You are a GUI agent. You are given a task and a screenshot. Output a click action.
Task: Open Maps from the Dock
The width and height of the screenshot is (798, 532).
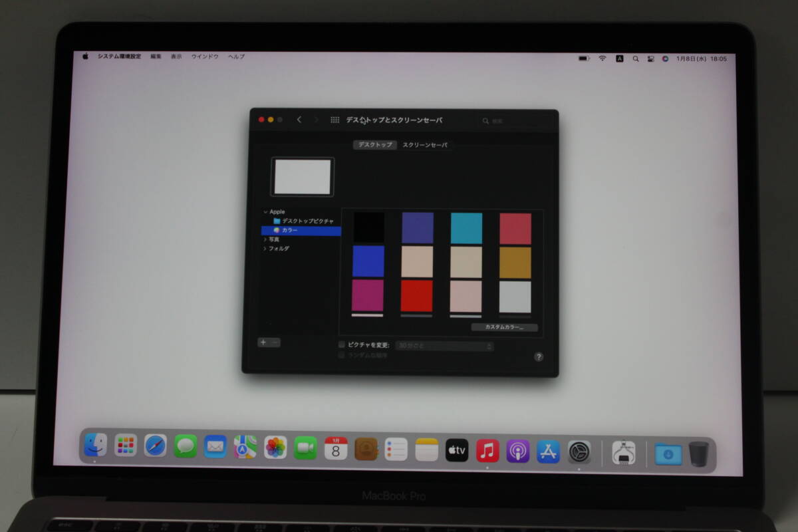coord(245,447)
